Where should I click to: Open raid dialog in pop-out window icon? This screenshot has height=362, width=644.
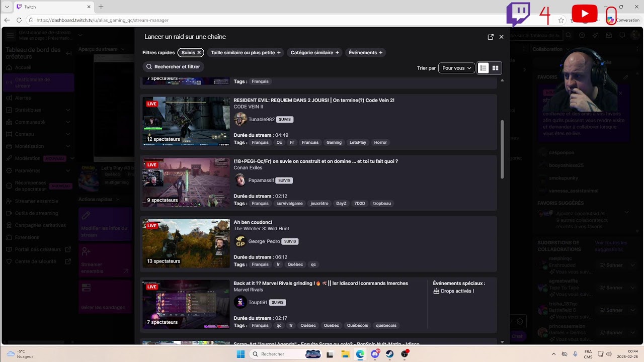pos(491,37)
